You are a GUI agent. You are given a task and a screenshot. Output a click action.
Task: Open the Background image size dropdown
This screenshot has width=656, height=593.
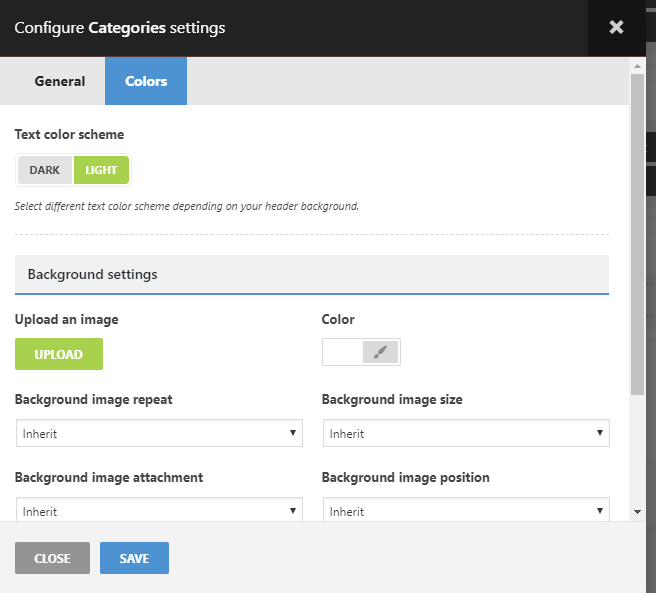(x=465, y=433)
